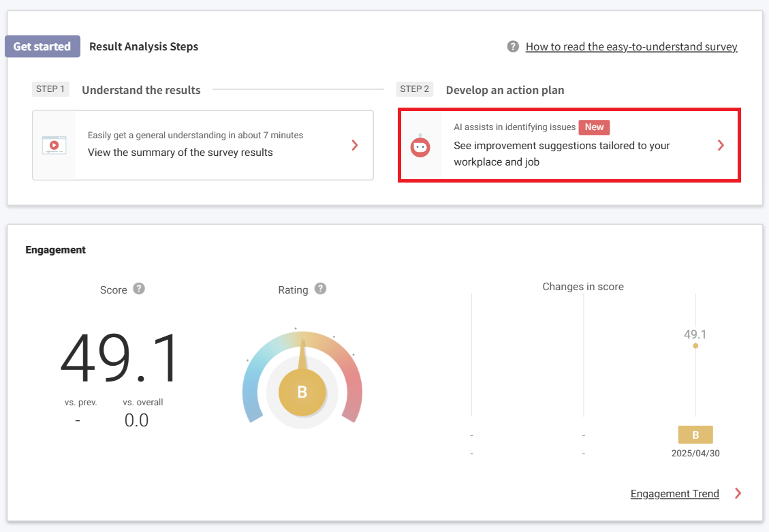Click the help icon next to Score
Viewport: 769px width, 532px height.
point(139,289)
